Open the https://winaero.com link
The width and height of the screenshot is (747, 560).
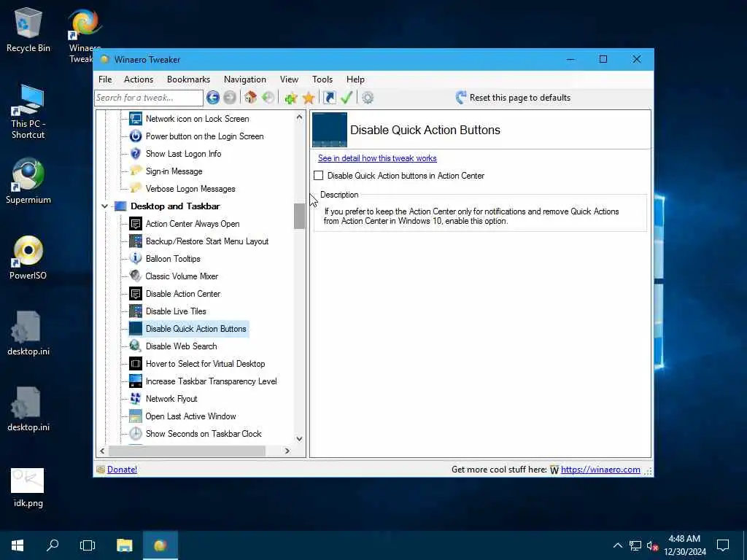click(600, 470)
